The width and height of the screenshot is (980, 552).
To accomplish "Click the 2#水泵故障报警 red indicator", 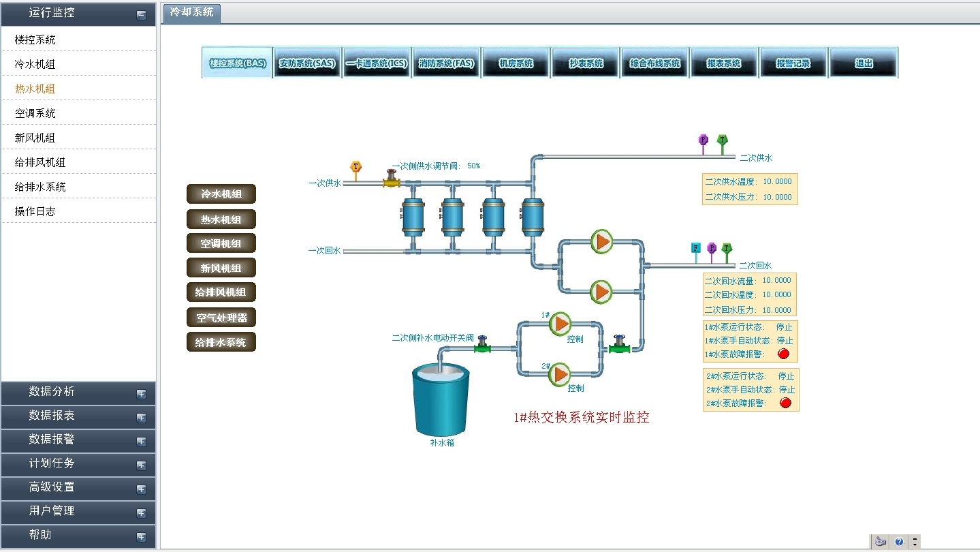I will (x=785, y=403).
